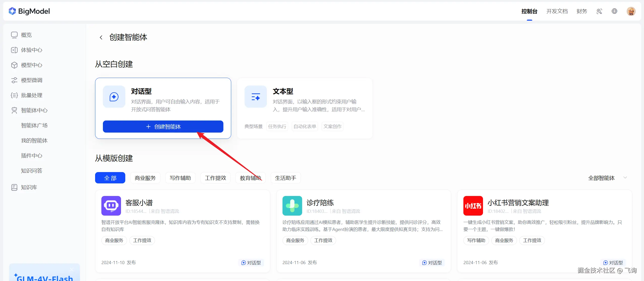This screenshot has width=644, height=281.
Task: Open 开发文档 in the top navigation
Action: point(557,11)
